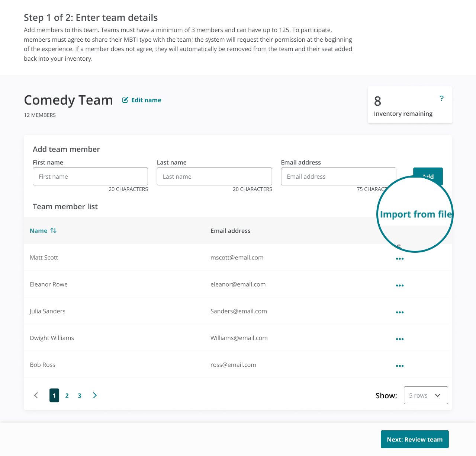
Task: Open options menu for Bob Ross
Action: (400, 366)
